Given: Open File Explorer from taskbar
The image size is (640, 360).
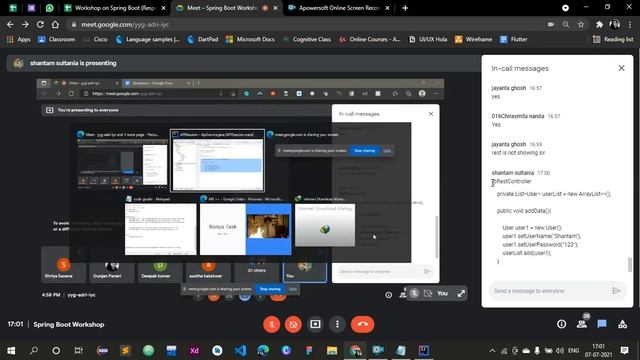Looking at the screenshot, I should [x=332, y=351].
